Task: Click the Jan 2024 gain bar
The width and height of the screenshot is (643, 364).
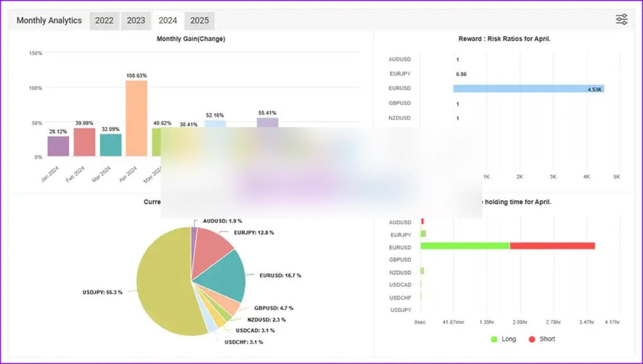Action: click(x=58, y=146)
